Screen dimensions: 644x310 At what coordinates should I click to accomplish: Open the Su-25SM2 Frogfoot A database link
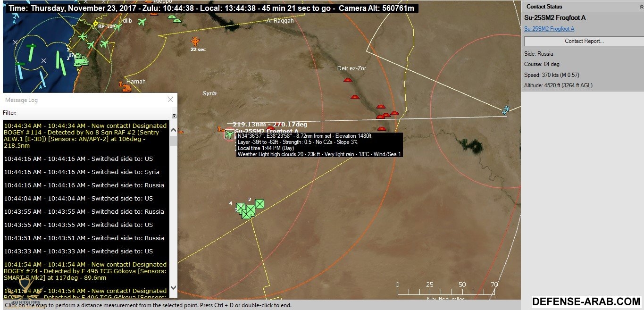pos(549,29)
